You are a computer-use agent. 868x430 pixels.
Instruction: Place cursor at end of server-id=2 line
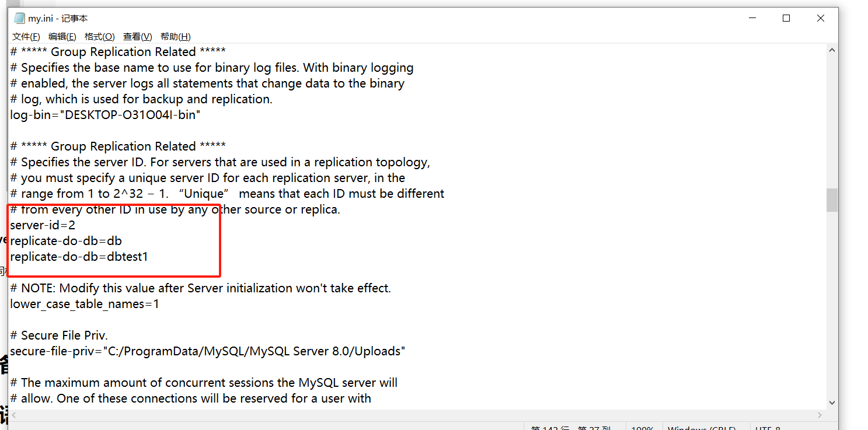tap(76, 225)
